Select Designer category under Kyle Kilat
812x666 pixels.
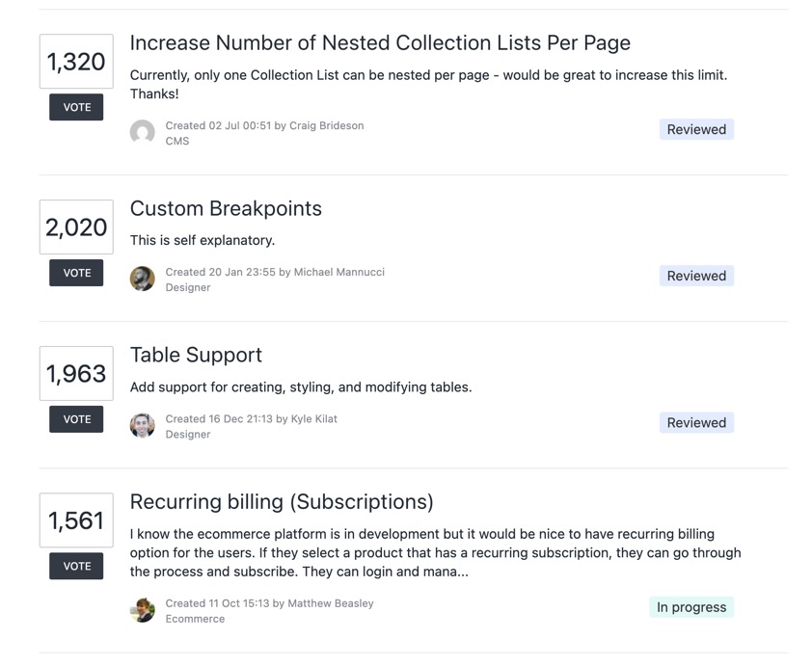[188, 435]
